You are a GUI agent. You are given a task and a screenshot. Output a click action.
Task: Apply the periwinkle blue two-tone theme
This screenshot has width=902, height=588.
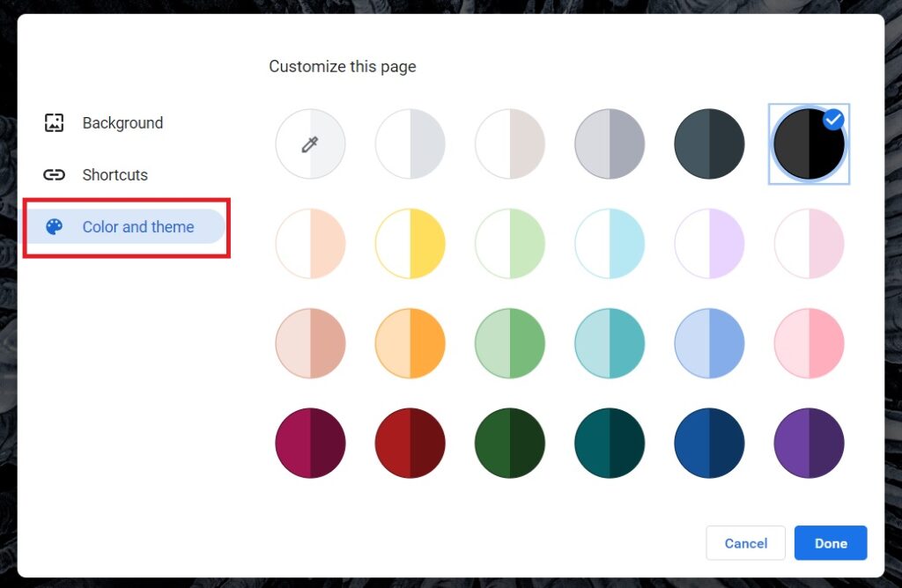(x=709, y=343)
